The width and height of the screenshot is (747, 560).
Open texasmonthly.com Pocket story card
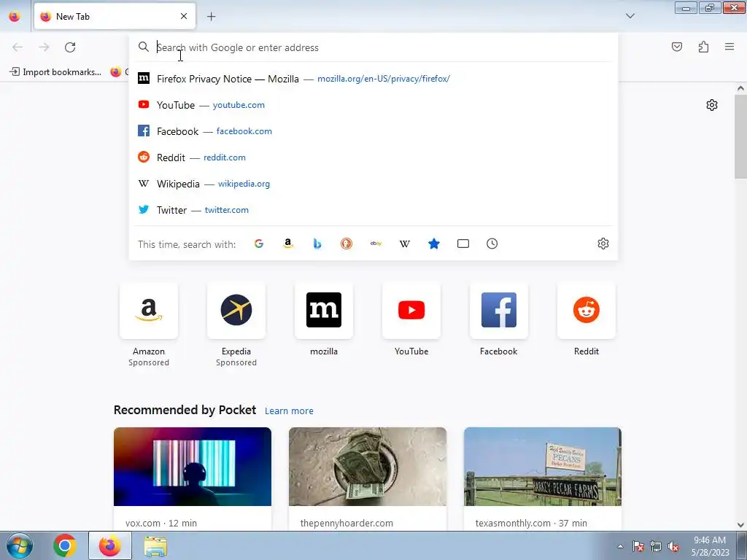[x=543, y=478]
